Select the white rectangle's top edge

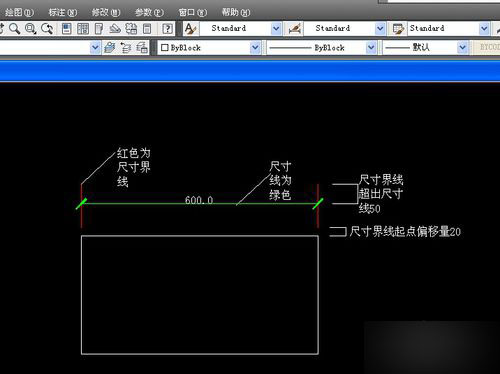coord(200,236)
